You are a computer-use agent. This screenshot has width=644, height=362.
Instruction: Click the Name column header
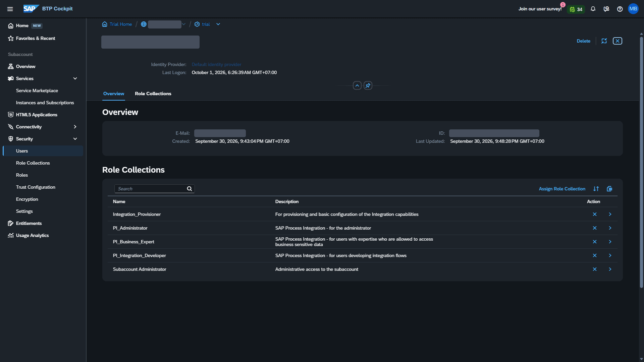coord(119,201)
